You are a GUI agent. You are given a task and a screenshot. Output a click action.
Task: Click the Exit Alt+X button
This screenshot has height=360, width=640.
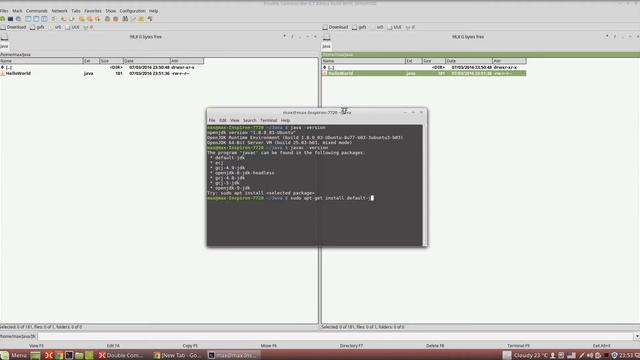[x=602, y=346]
